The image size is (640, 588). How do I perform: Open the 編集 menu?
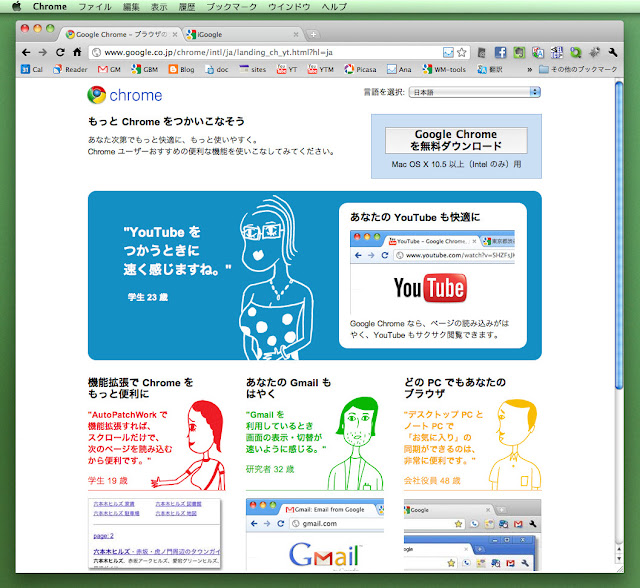click(x=131, y=7)
